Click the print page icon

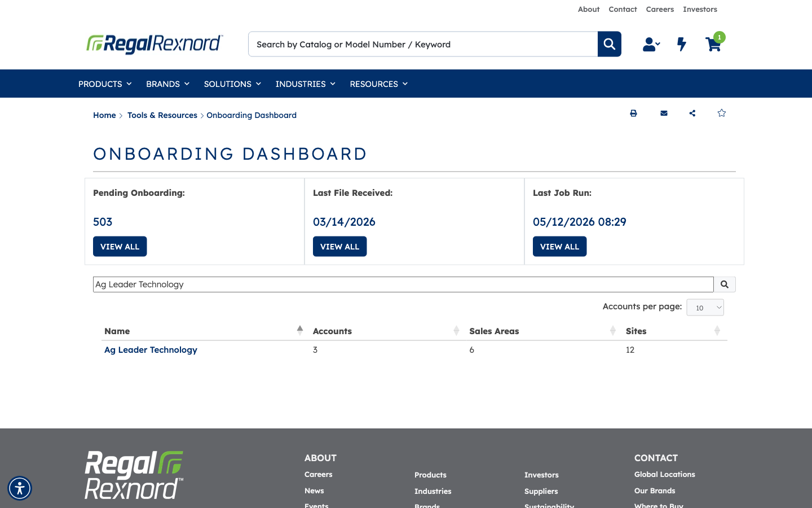pos(633,113)
